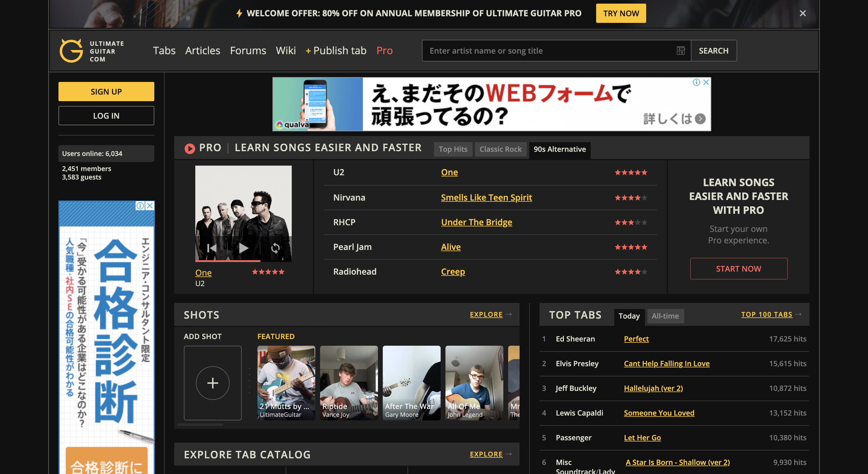
Task: Click the START NOW Pro button
Action: tap(739, 269)
